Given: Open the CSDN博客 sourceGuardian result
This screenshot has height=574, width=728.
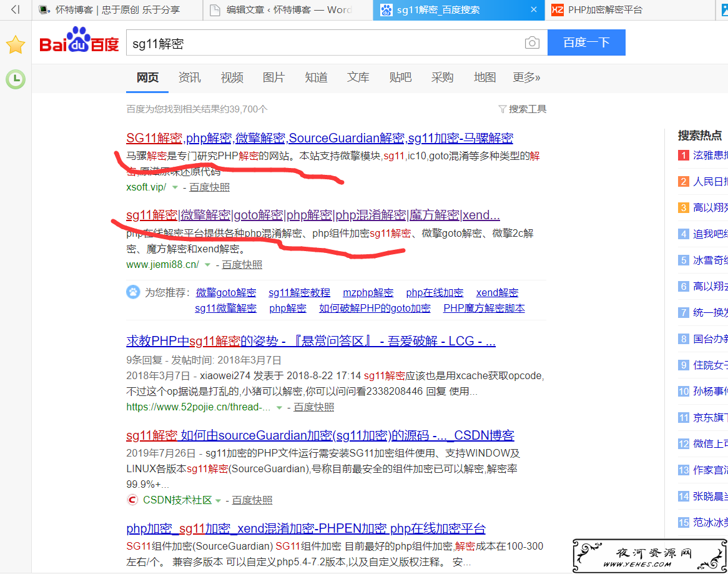Looking at the screenshot, I should pos(320,435).
